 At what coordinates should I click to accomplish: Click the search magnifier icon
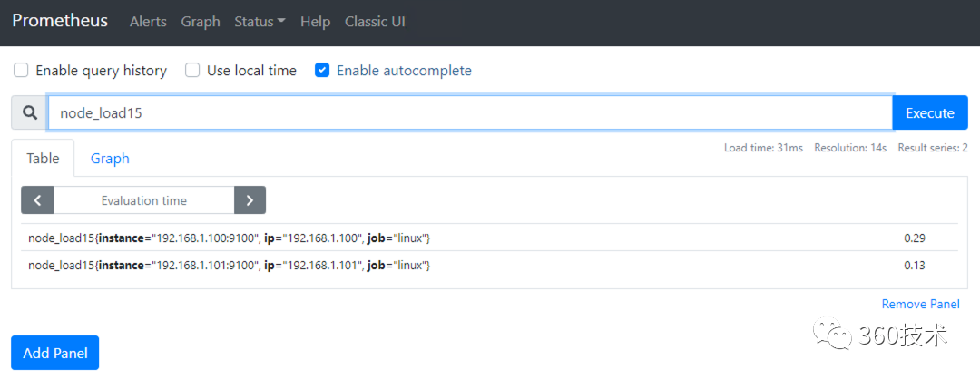(x=30, y=113)
